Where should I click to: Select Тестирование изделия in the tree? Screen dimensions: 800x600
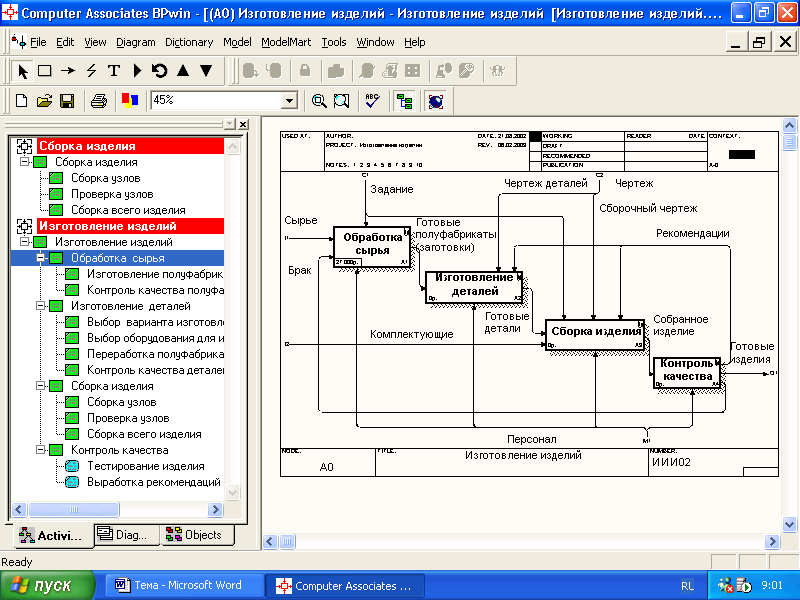(x=145, y=466)
